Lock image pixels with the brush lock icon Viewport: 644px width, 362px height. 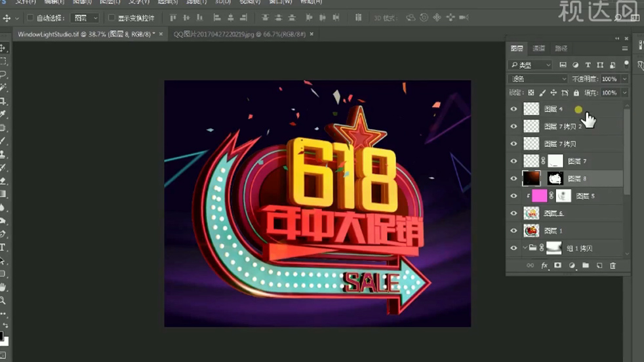[542, 93]
